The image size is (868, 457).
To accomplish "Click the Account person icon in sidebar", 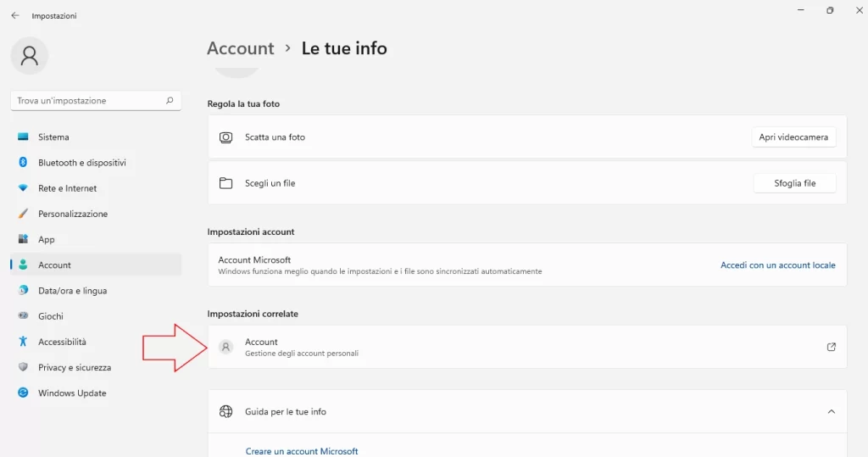I will (x=23, y=265).
